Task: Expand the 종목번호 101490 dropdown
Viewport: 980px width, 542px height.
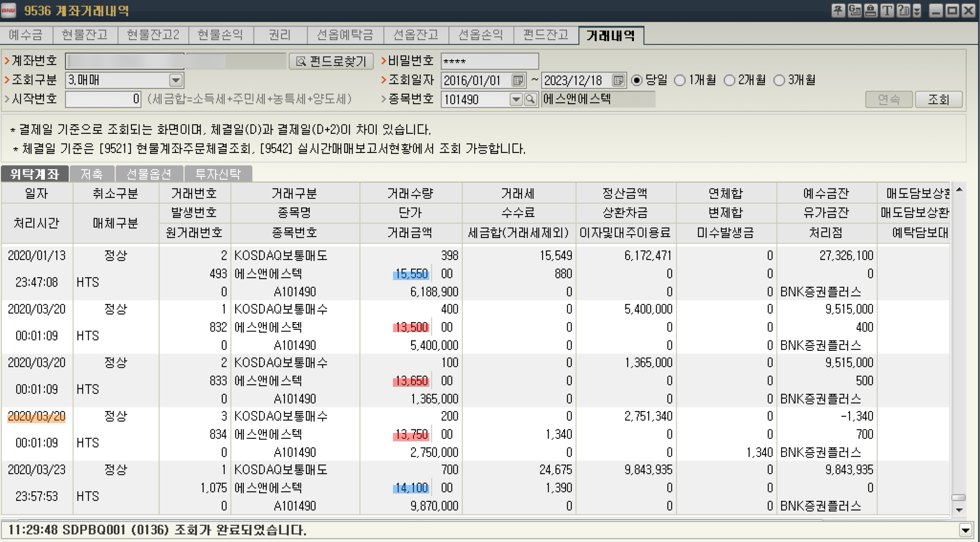Action: tap(516, 99)
